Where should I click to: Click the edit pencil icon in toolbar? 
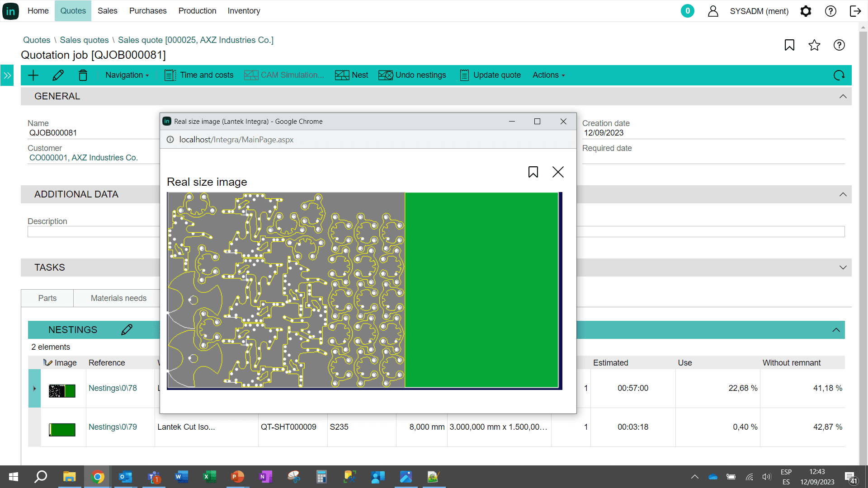pyautogui.click(x=58, y=75)
